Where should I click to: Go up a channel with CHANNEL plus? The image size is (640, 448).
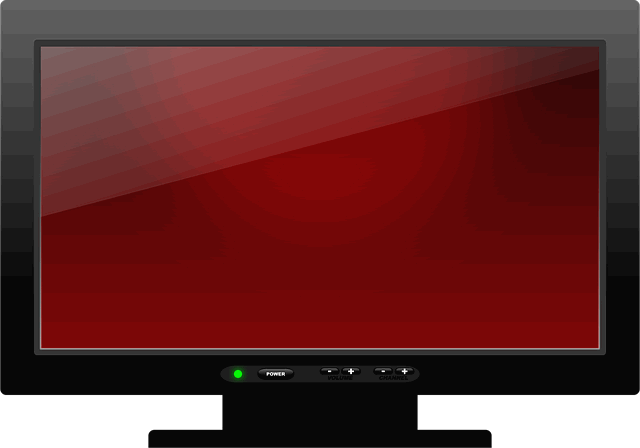click(x=404, y=371)
